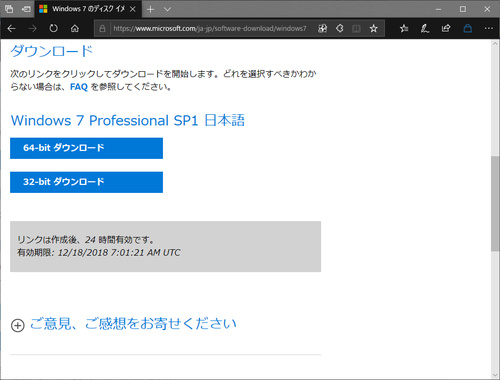Start the 32-bit download

pyautogui.click(x=86, y=182)
